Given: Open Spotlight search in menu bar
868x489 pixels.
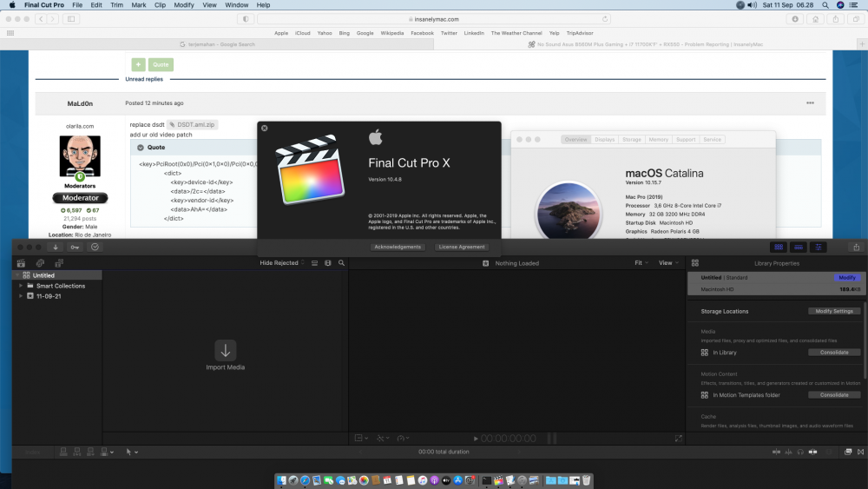Looking at the screenshot, I should (825, 5).
